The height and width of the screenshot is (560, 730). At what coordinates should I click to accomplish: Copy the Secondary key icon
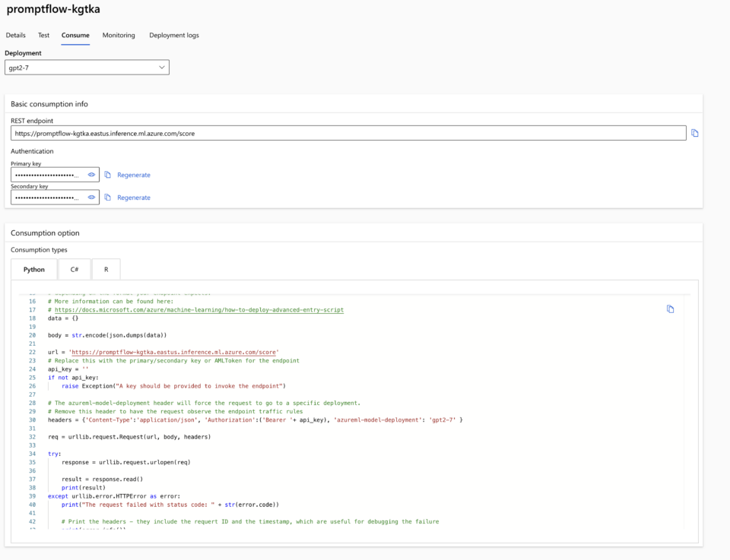(107, 198)
